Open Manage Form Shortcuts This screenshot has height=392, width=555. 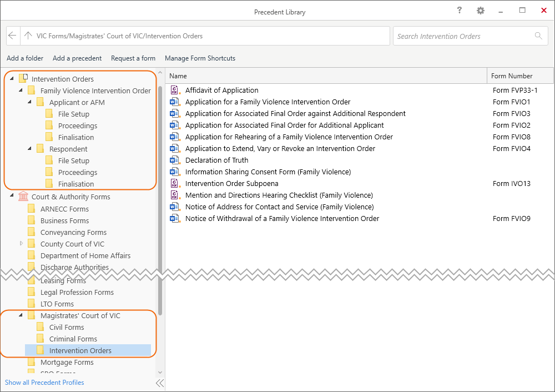[x=200, y=58]
